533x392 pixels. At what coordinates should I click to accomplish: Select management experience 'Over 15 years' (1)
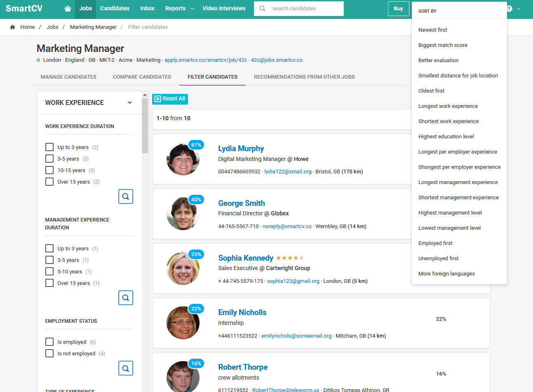(x=49, y=283)
